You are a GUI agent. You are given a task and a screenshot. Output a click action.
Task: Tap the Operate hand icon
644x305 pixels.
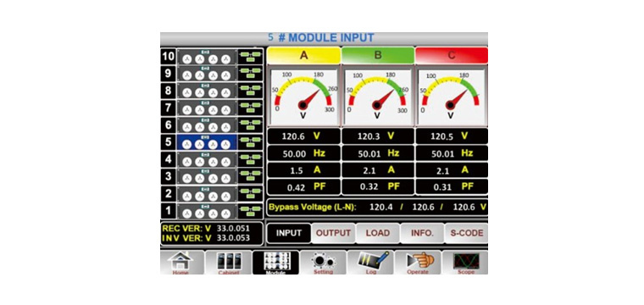click(x=418, y=263)
